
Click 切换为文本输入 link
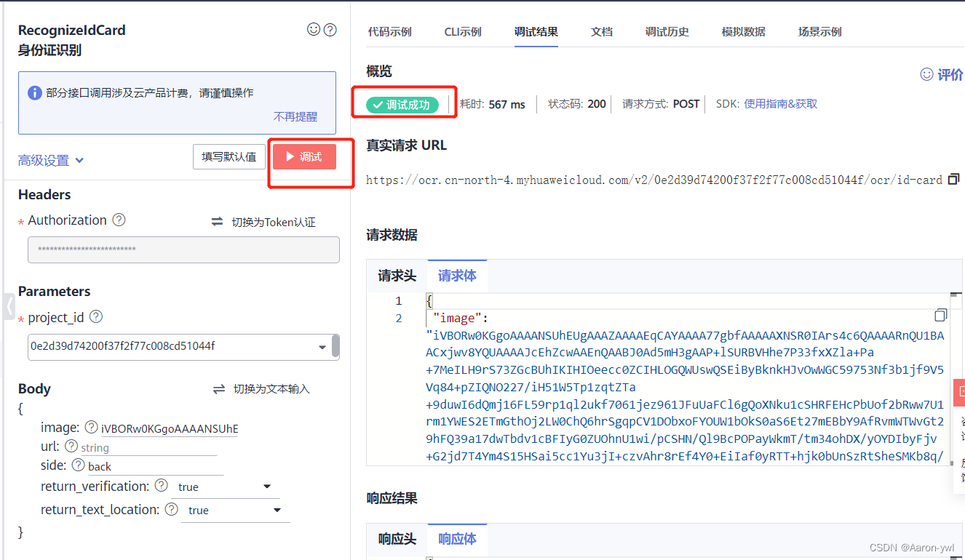[x=271, y=389]
